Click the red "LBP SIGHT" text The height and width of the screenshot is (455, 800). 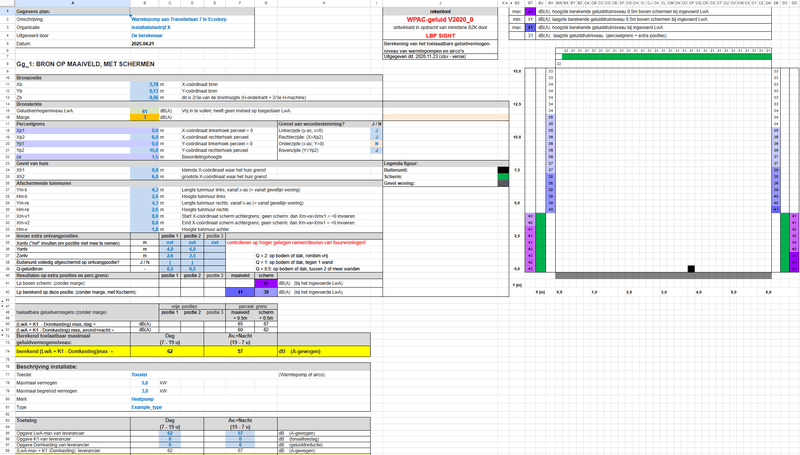[x=440, y=36]
